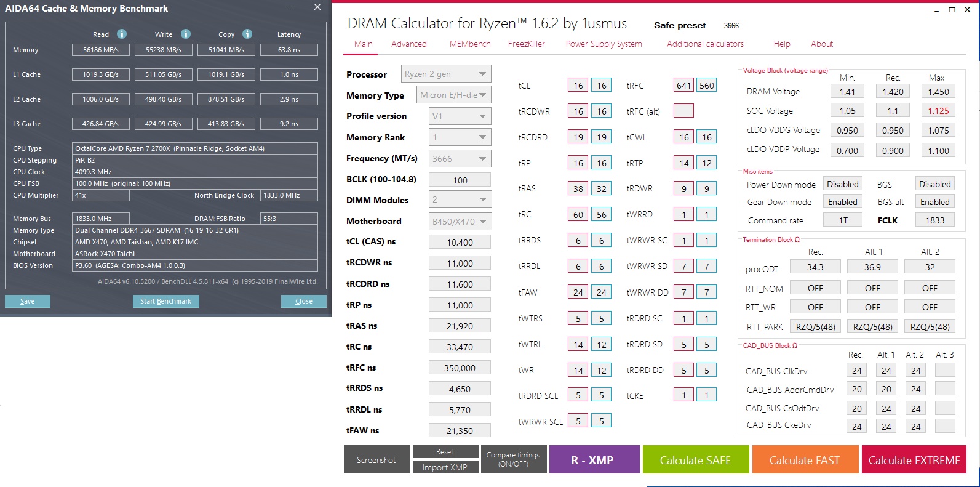Click the tRAS box showing 38

[578, 188]
